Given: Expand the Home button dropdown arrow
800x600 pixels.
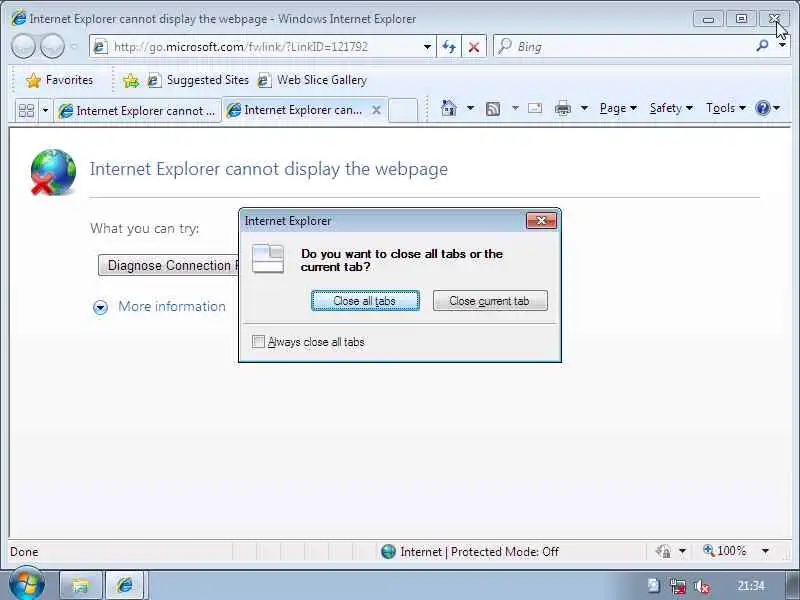Looking at the screenshot, I should click(470, 108).
